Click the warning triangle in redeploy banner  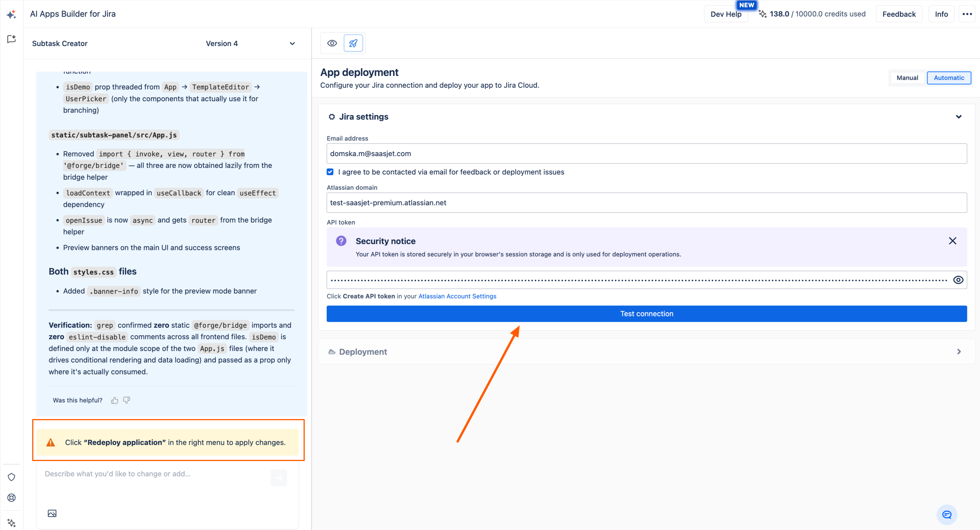(51, 443)
